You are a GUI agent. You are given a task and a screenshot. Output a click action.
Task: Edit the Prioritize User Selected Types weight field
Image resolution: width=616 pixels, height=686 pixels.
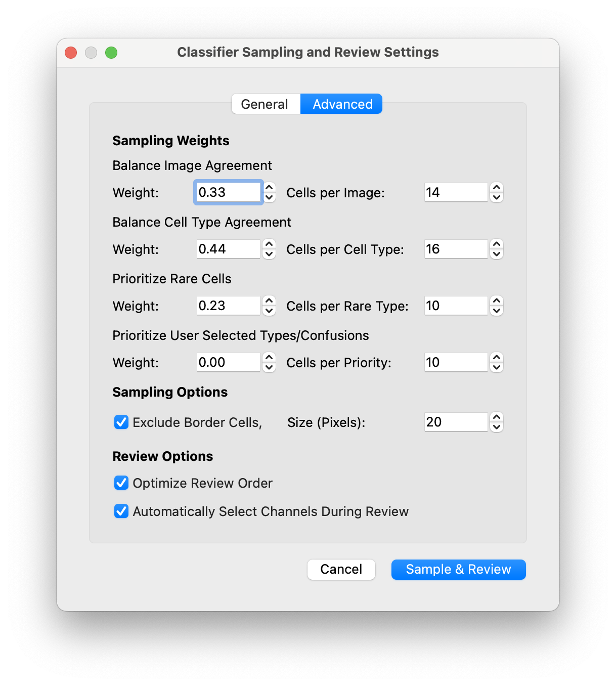[x=228, y=362]
